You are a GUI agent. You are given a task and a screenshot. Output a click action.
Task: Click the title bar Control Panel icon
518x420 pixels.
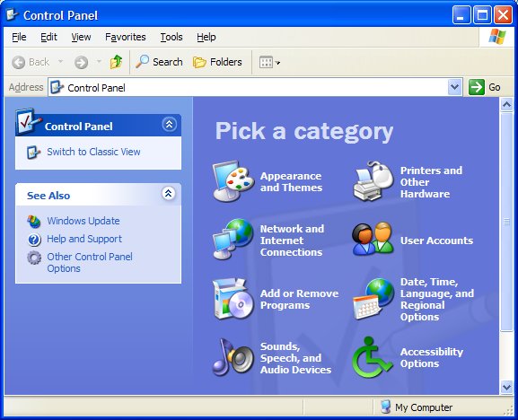13,14
